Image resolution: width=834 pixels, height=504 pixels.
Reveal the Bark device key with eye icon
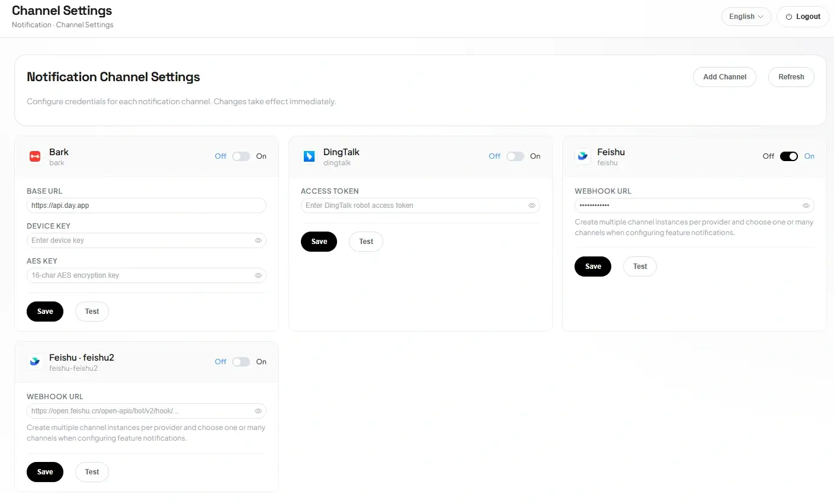tap(258, 240)
